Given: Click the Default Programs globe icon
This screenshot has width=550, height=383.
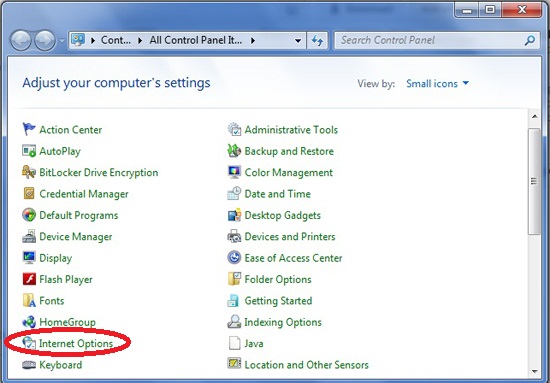Looking at the screenshot, I should tap(29, 215).
